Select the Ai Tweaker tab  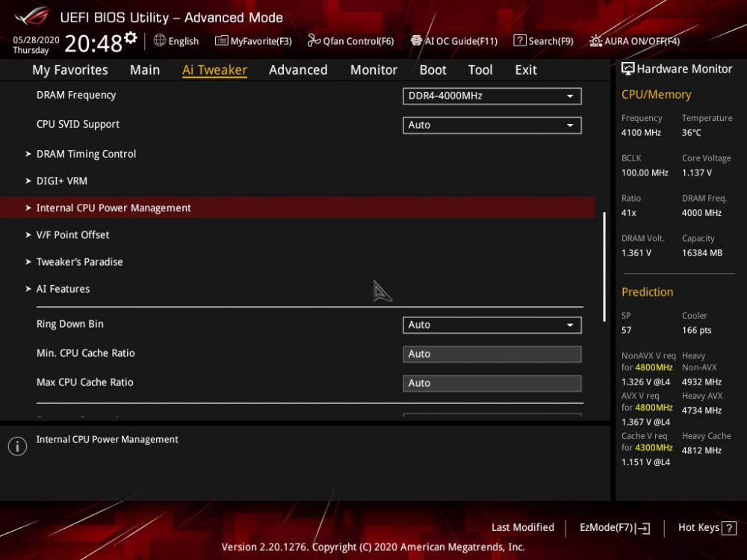pyautogui.click(x=214, y=70)
